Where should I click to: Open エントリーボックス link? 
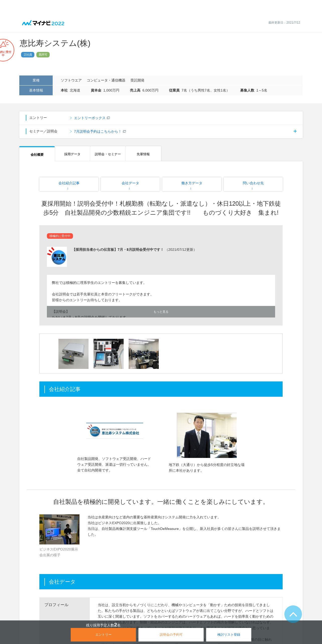coord(90,118)
